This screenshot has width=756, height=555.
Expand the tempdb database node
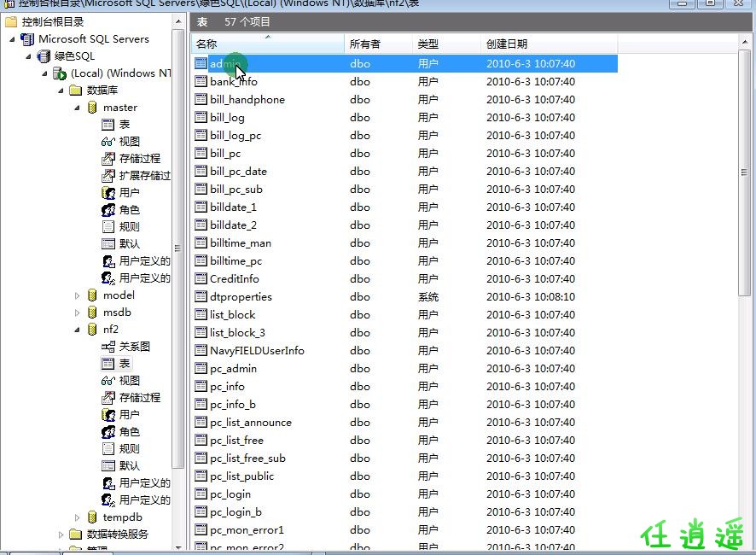77,517
